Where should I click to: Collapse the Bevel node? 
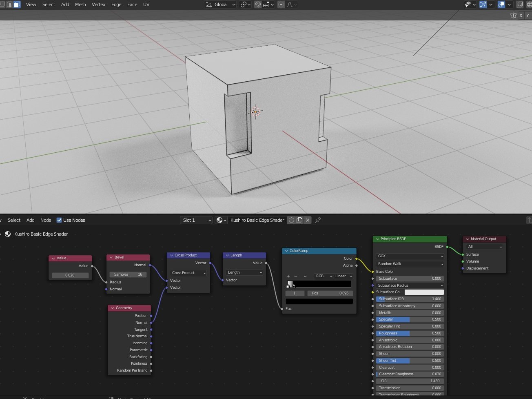click(x=111, y=257)
